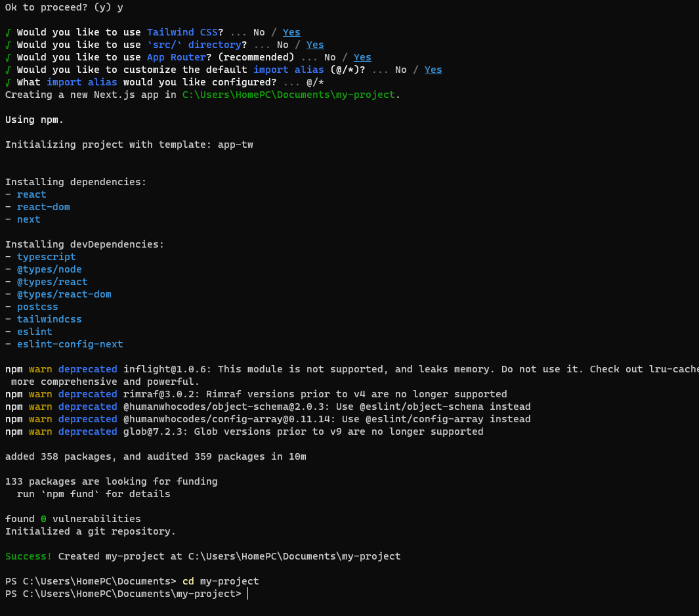Click the underlined Yes answer for Tailwind CSS
Image resolution: width=699 pixels, height=616 pixels.
pyautogui.click(x=291, y=32)
